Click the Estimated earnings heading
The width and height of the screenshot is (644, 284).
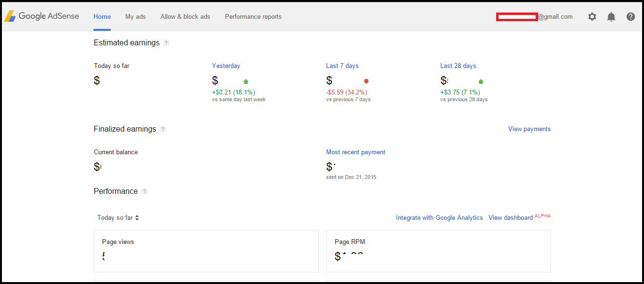[127, 42]
